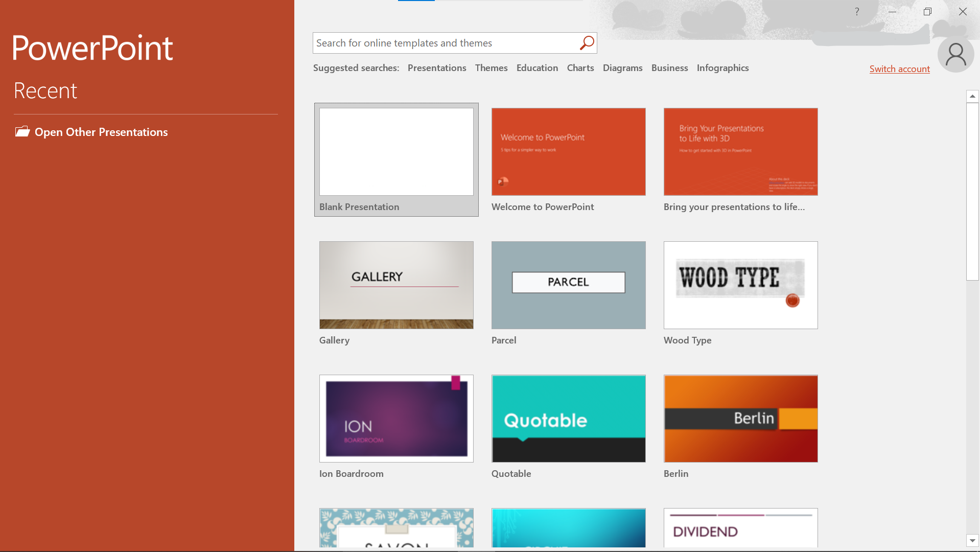Click the scrollbar up arrow
The image size is (980, 552).
pyautogui.click(x=972, y=96)
